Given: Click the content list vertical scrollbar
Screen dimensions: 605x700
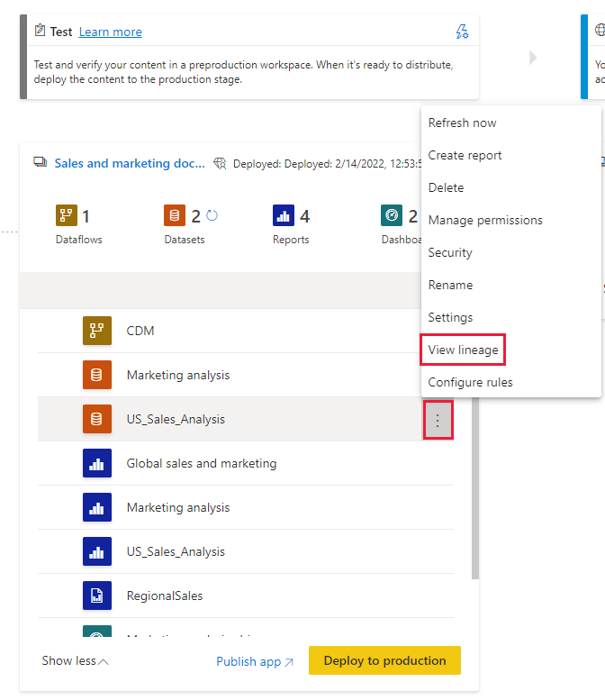Looking at the screenshot, I should tap(475, 488).
